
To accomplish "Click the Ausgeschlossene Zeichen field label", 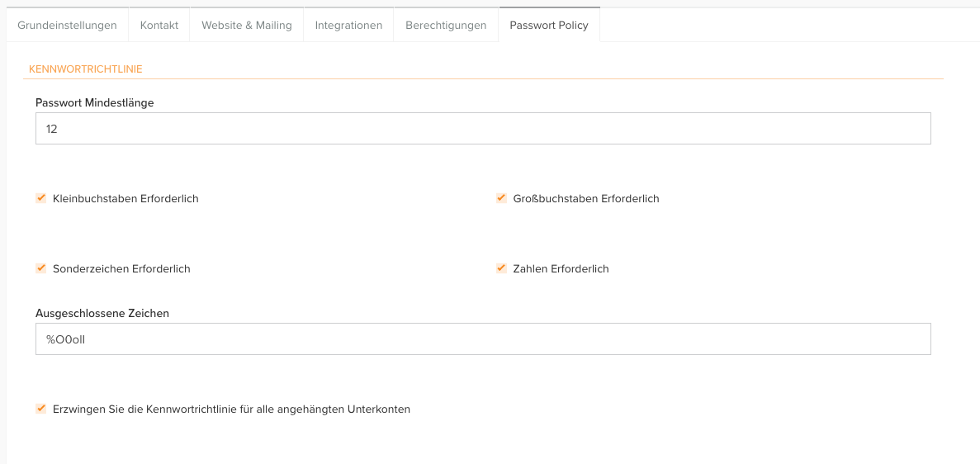I will point(102,314).
